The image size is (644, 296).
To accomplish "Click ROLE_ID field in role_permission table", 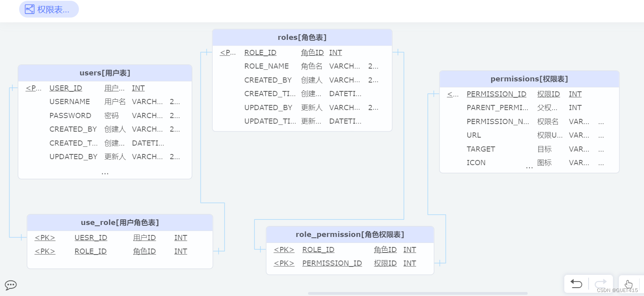I will pyautogui.click(x=318, y=250).
